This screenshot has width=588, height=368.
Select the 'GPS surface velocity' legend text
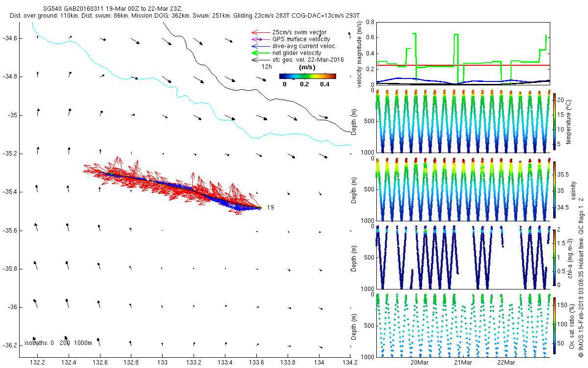point(301,39)
